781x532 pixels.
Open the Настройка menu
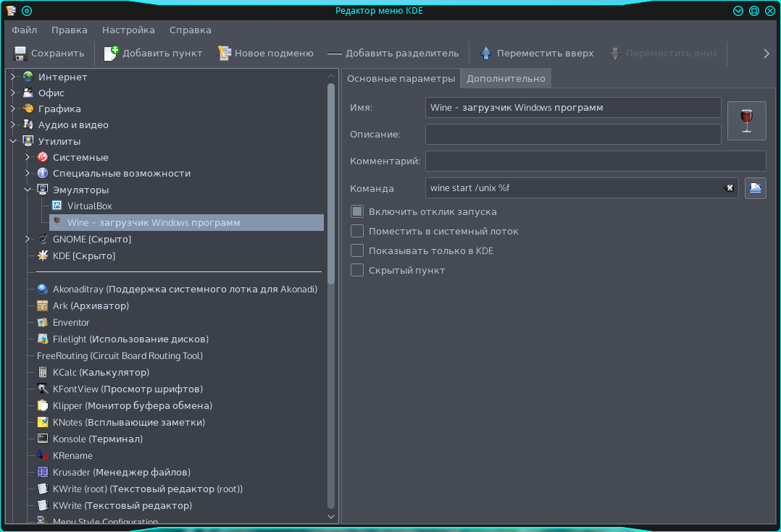pyautogui.click(x=128, y=30)
